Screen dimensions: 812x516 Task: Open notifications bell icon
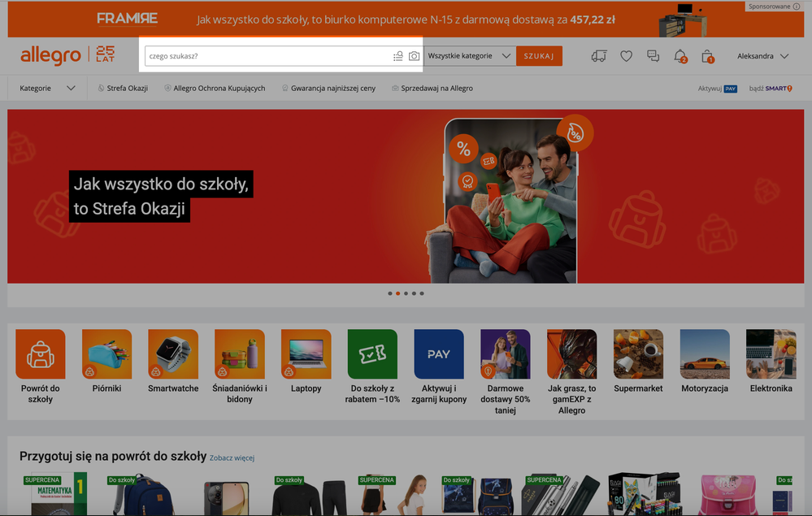click(680, 56)
